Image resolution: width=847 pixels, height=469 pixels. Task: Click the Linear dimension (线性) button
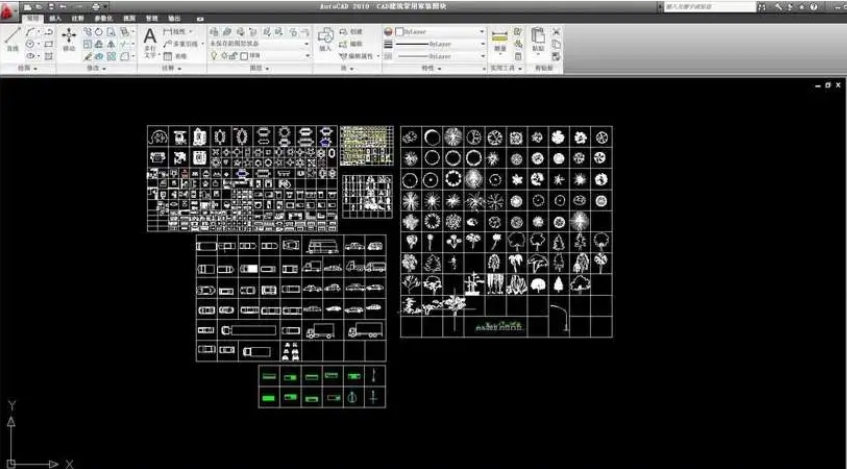click(177, 32)
